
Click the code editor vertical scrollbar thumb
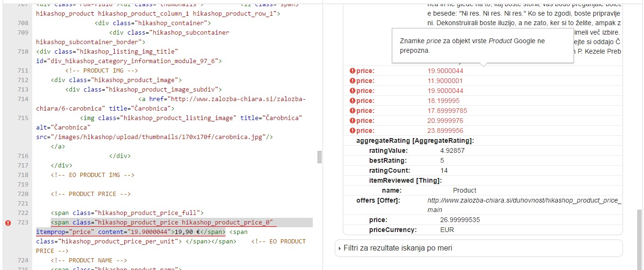click(319, 157)
